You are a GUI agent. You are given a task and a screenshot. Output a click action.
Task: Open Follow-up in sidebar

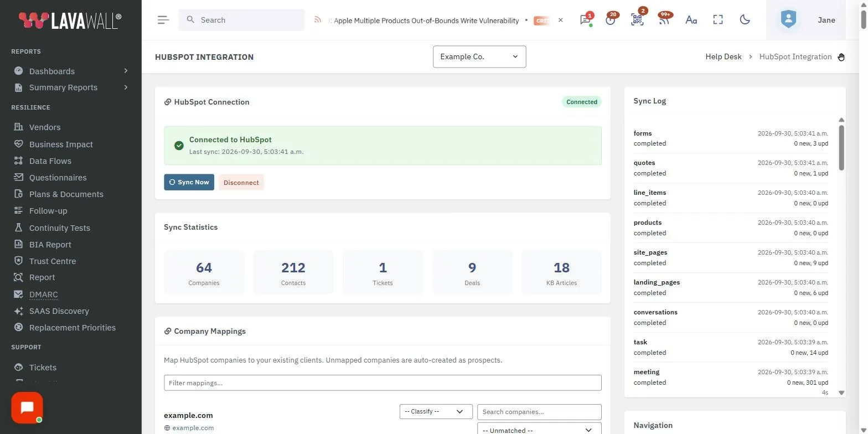(48, 211)
